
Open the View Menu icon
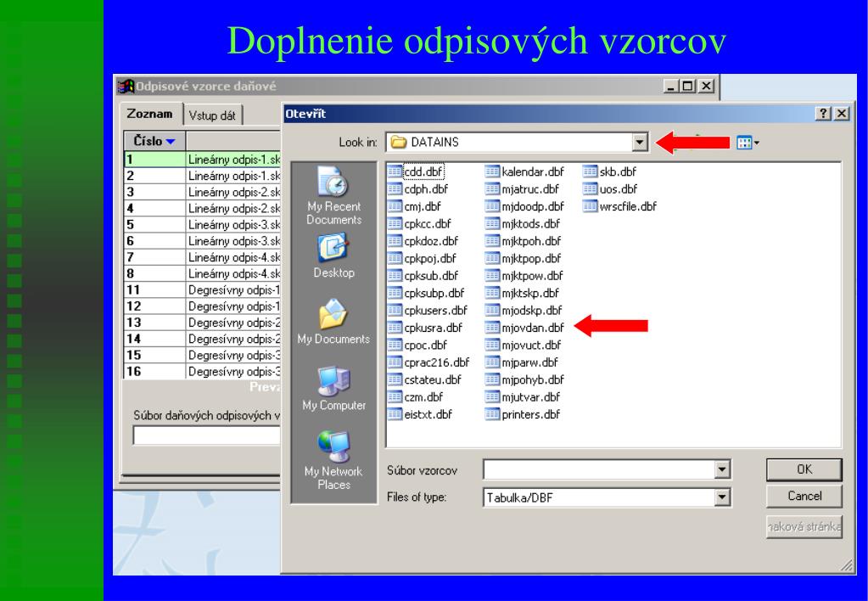tap(748, 143)
